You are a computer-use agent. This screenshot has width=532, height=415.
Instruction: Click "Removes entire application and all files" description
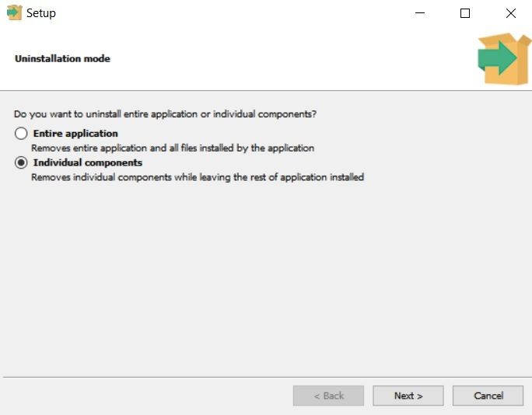(x=172, y=148)
